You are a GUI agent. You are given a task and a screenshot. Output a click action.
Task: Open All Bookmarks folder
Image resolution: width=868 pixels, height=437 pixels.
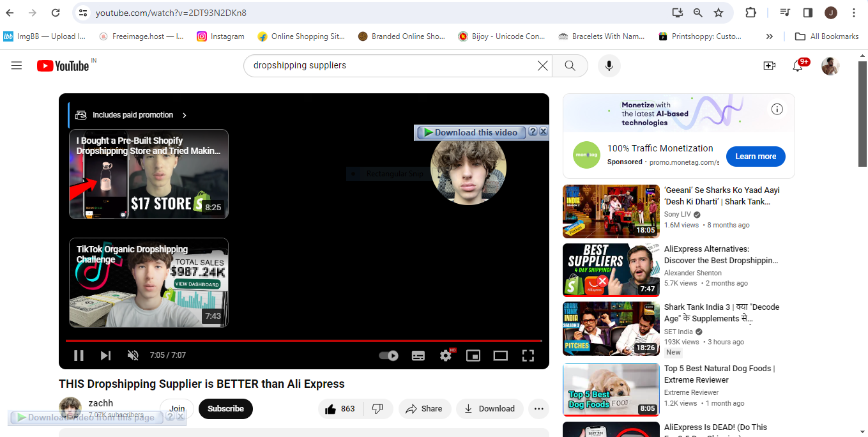826,36
